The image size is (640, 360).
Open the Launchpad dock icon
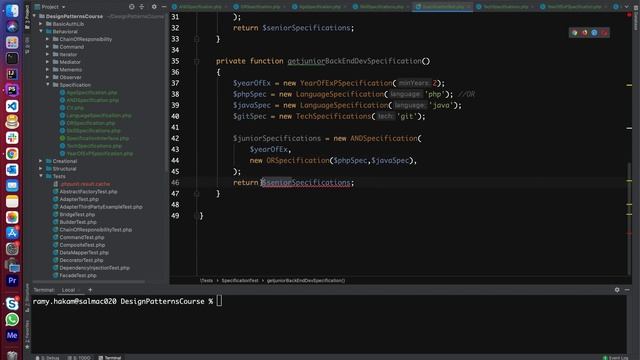pyautogui.click(x=12, y=42)
